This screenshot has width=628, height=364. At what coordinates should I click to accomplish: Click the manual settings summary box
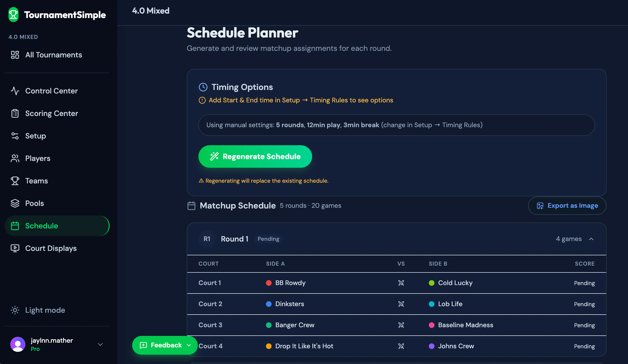tap(396, 125)
